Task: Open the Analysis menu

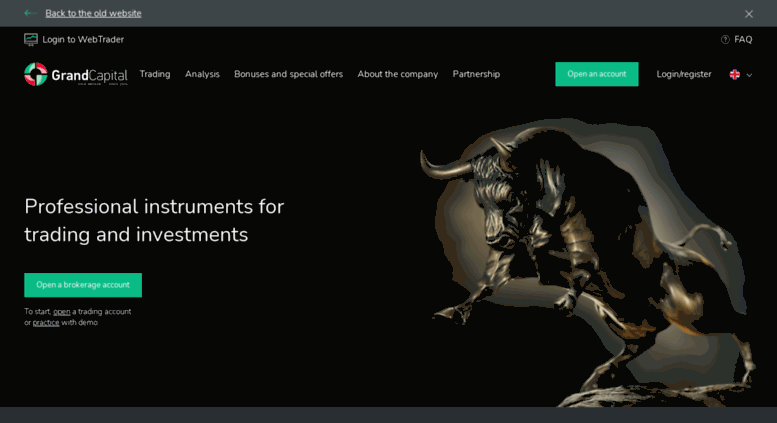Action: click(202, 74)
